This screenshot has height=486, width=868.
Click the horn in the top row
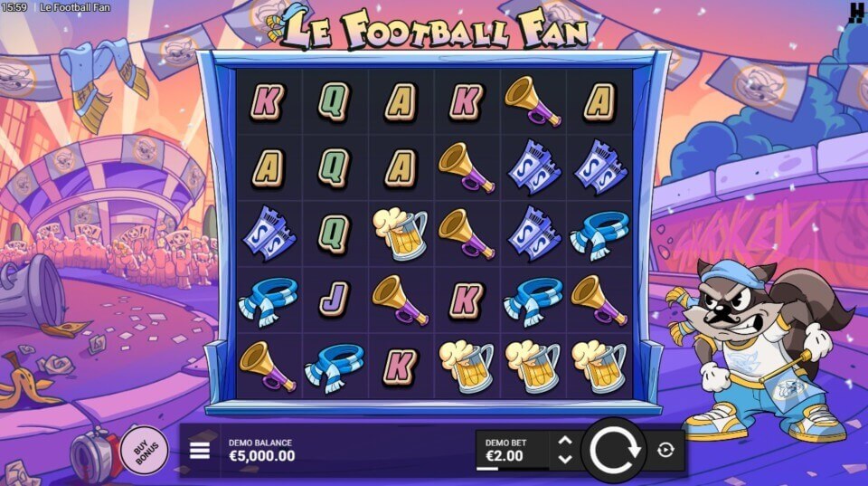pos(532,101)
